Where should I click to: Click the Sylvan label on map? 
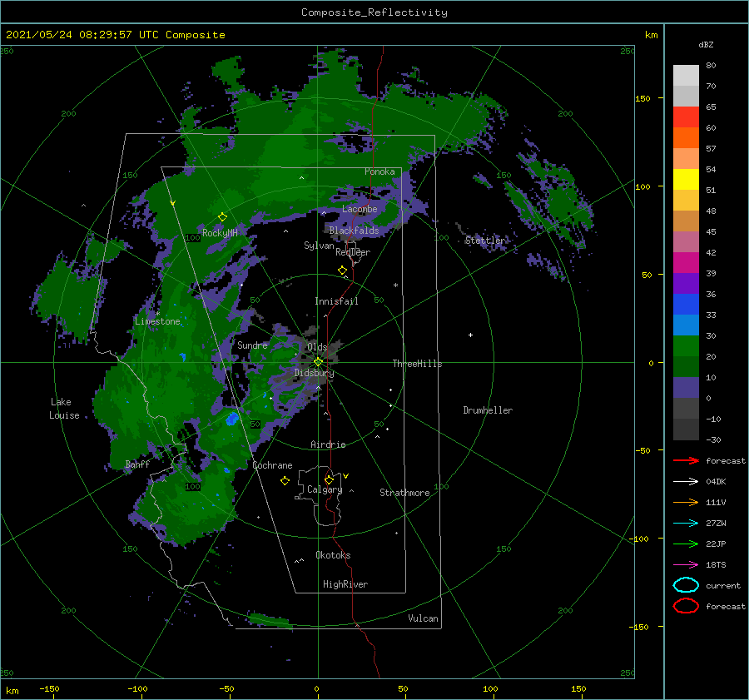[319, 246]
